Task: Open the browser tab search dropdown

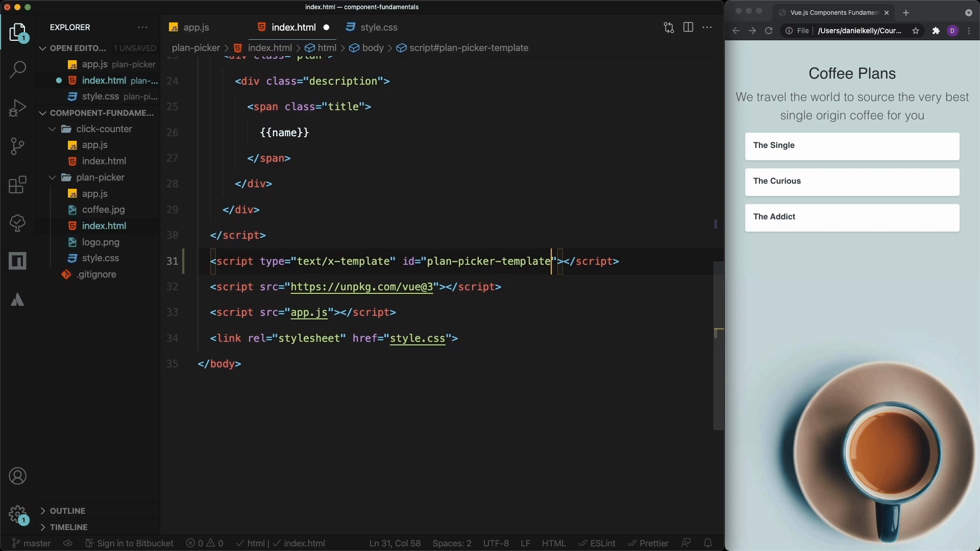Action: click(969, 13)
